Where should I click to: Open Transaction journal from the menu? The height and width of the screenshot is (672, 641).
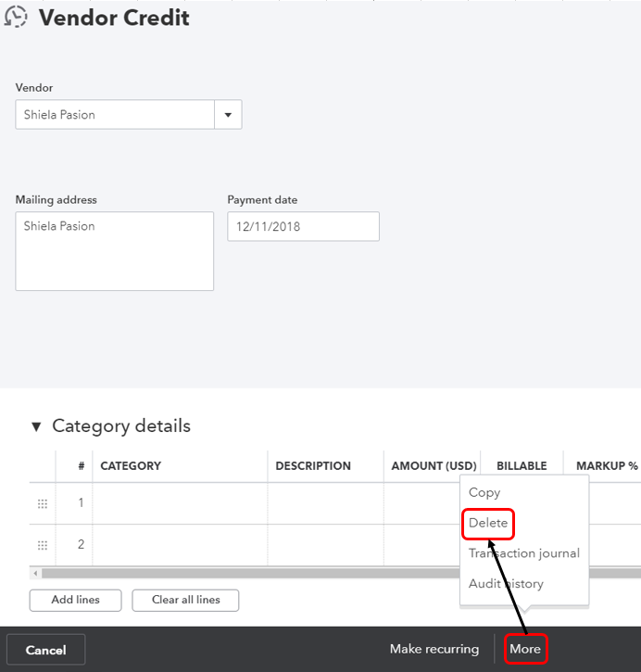[523, 553]
